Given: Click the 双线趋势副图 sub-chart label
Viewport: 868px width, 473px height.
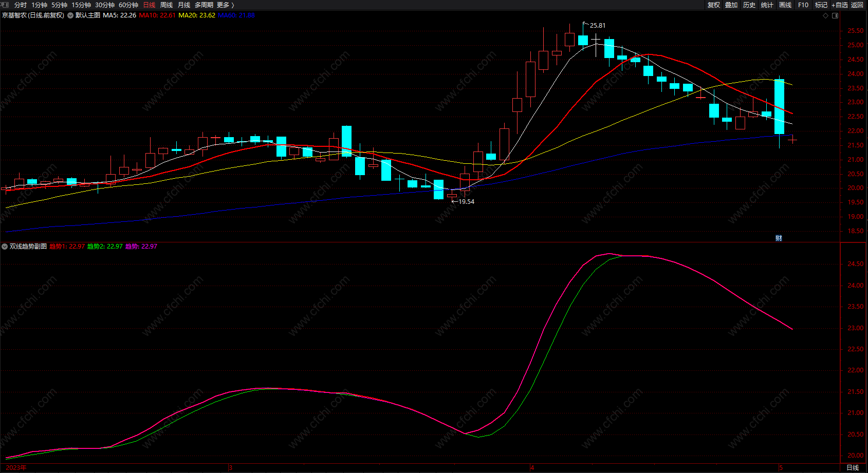Looking at the screenshot, I should point(28,247).
